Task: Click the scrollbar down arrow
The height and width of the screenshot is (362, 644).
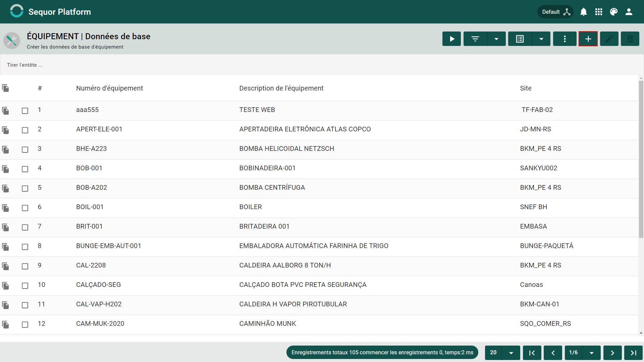Action: [641, 333]
